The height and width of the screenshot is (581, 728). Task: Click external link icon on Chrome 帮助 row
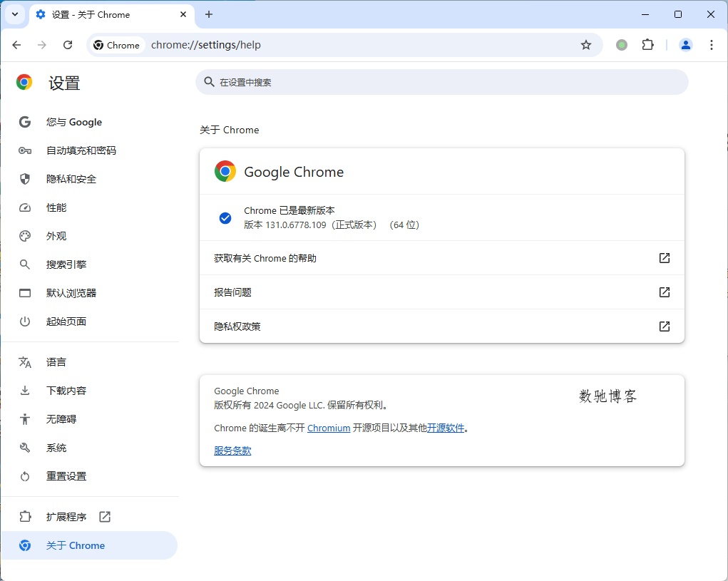[665, 258]
